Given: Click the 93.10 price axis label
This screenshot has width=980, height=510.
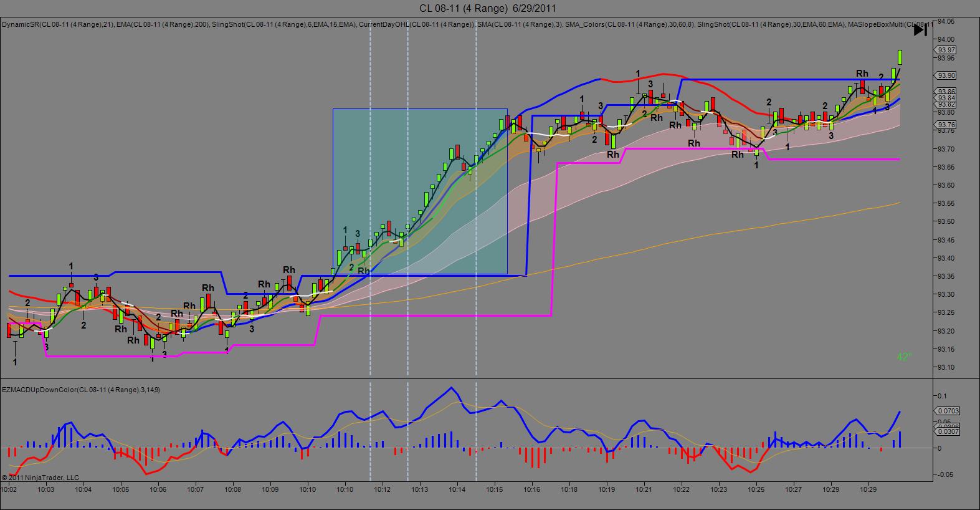Looking at the screenshot, I should coord(946,367).
